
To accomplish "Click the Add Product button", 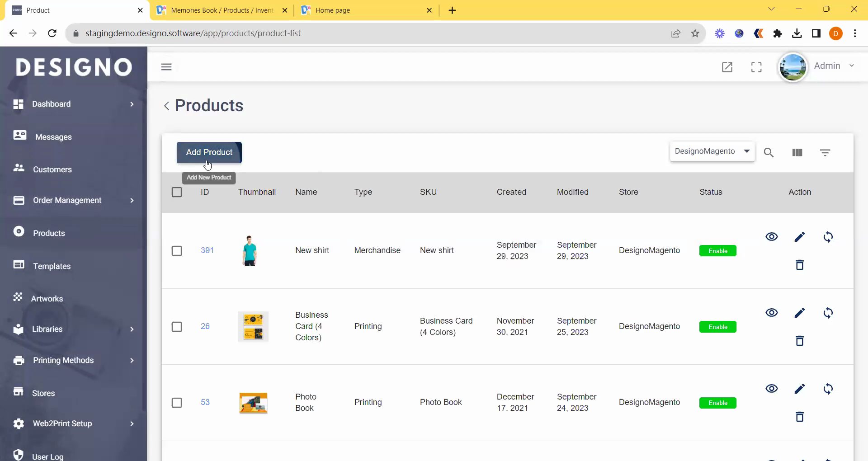I will [209, 152].
